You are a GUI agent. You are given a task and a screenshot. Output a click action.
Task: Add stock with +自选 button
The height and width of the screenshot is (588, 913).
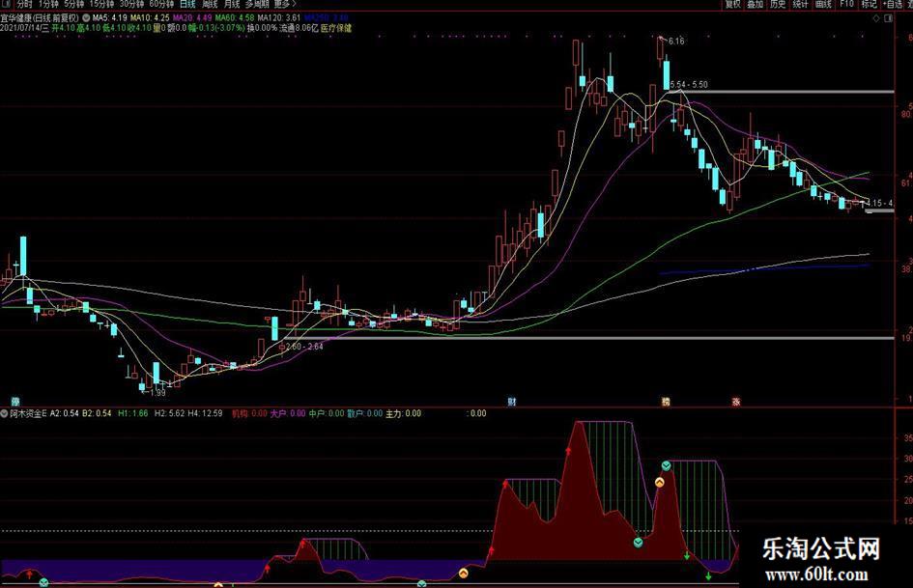pos(894,4)
